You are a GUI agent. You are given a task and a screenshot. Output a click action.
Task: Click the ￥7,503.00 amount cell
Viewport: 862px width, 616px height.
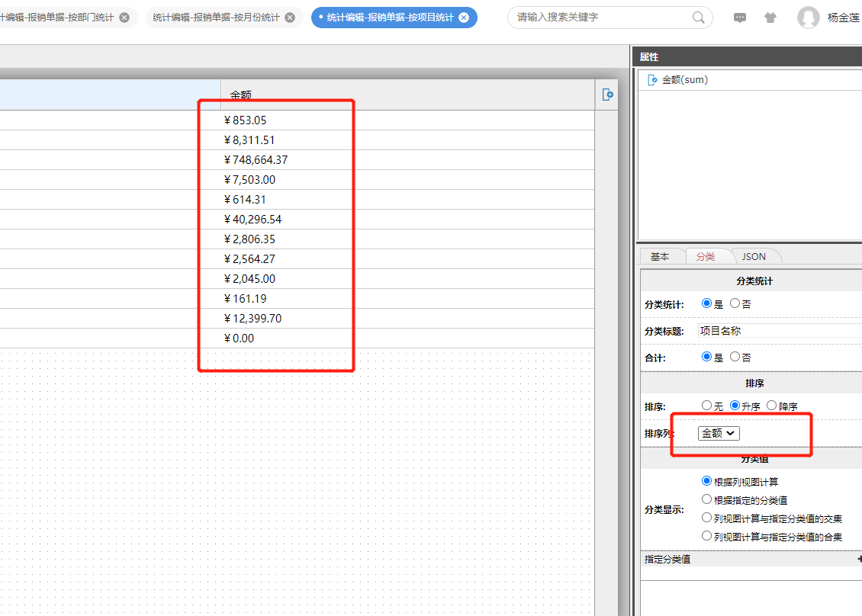pos(407,180)
